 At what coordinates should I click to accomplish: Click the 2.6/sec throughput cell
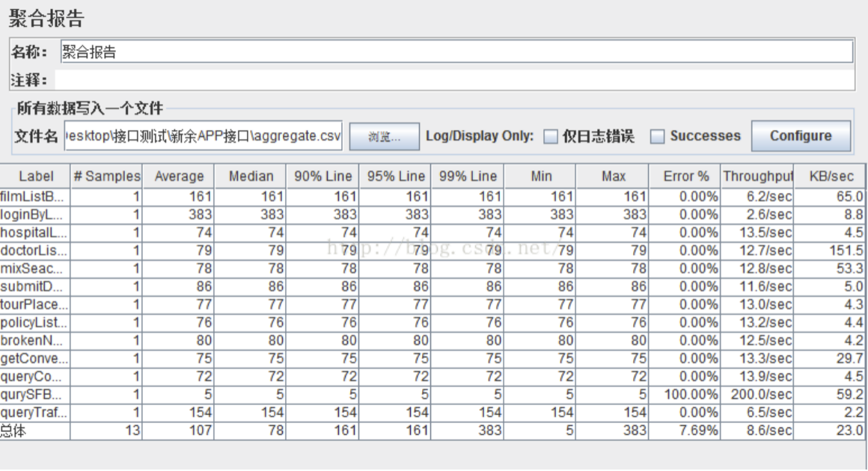click(757, 215)
